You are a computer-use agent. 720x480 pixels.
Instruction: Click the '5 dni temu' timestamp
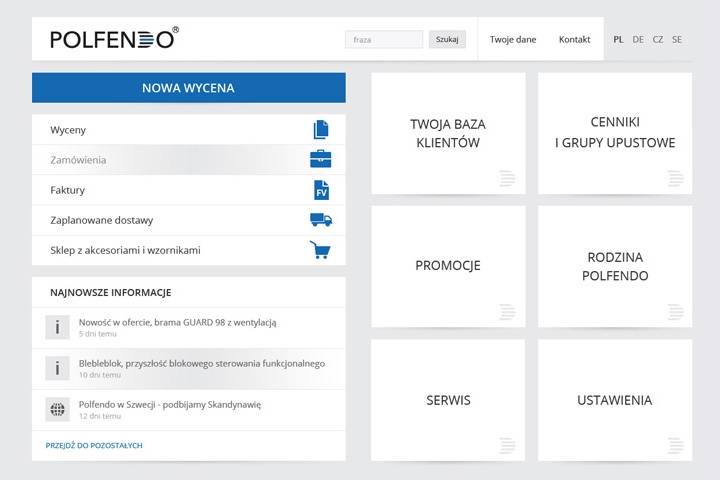pyautogui.click(x=97, y=334)
